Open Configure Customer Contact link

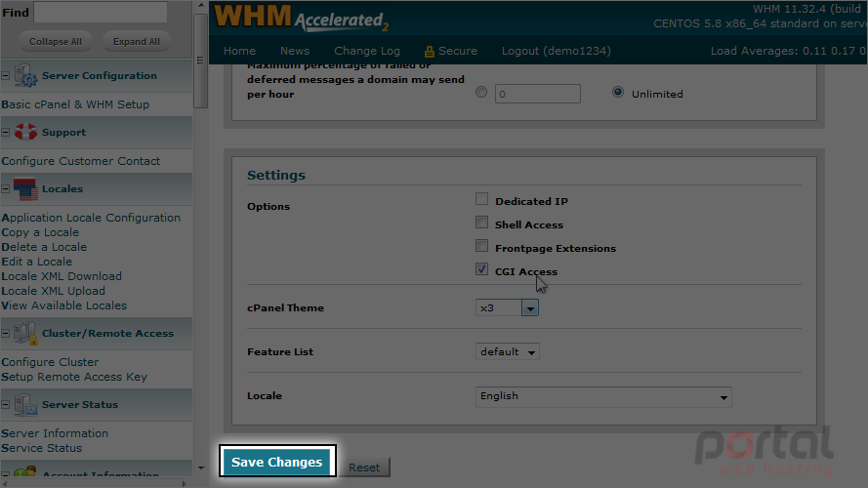pyautogui.click(x=81, y=161)
